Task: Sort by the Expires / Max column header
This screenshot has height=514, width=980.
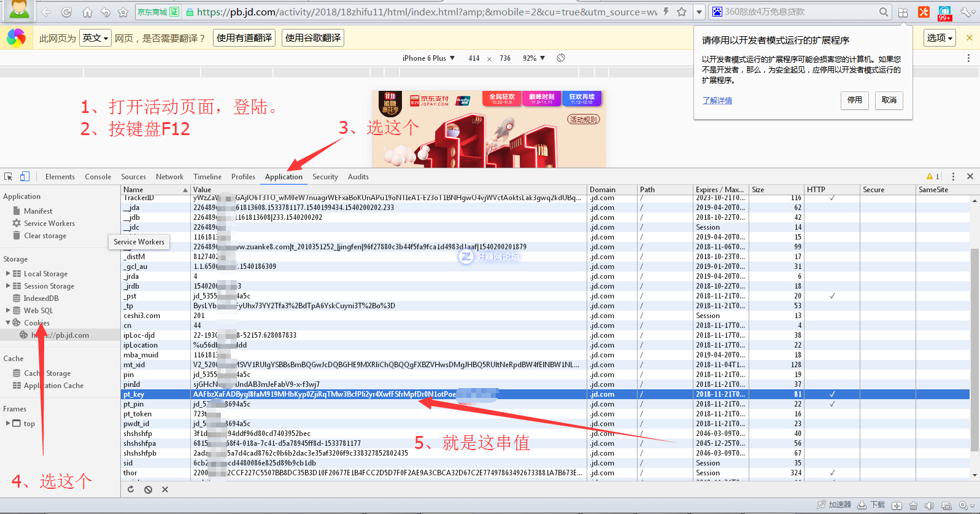Action: (x=720, y=190)
